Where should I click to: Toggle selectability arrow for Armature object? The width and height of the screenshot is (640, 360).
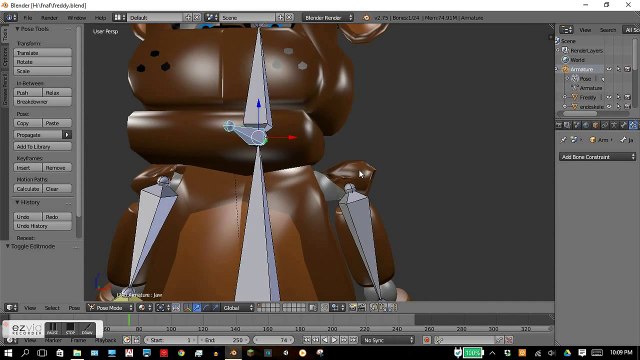click(x=618, y=69)
